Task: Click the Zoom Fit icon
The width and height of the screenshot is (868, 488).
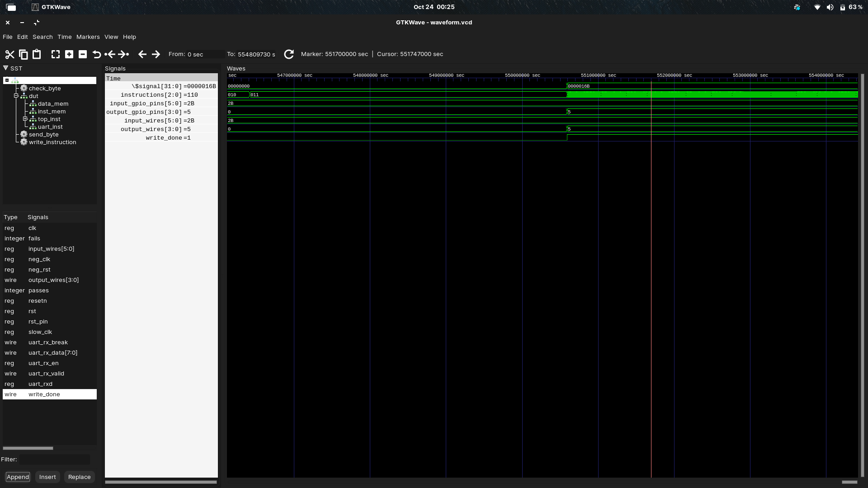Action: [56, 54]
